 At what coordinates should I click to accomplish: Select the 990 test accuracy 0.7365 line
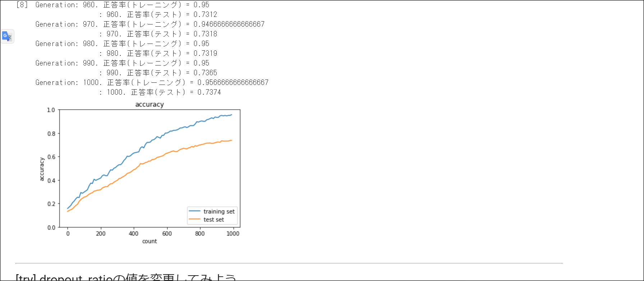pyautogui.click(x=158, y=73)
